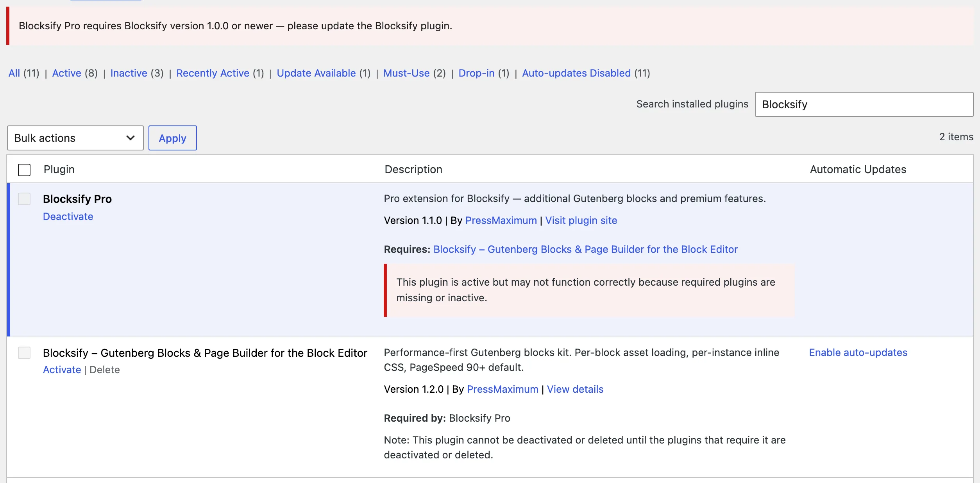The image size is (980, 483).
Task: Filter by Must-Use plugins
Action: (x=406, y=73)
